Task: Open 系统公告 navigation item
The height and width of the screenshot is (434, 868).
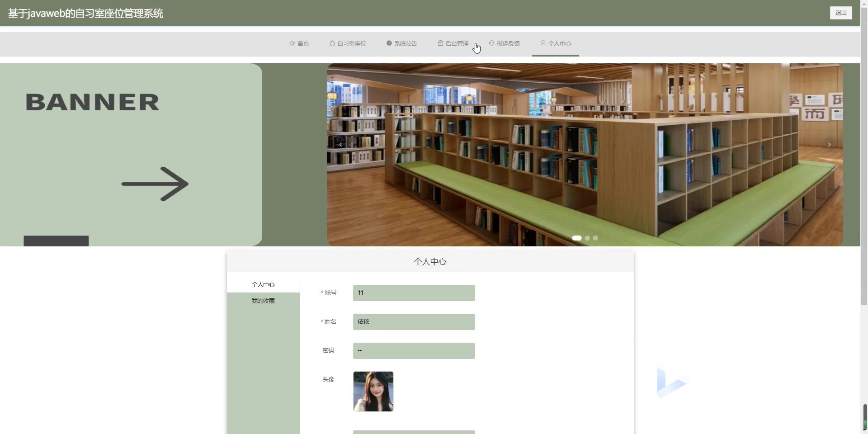Action: tap(402, 44)
